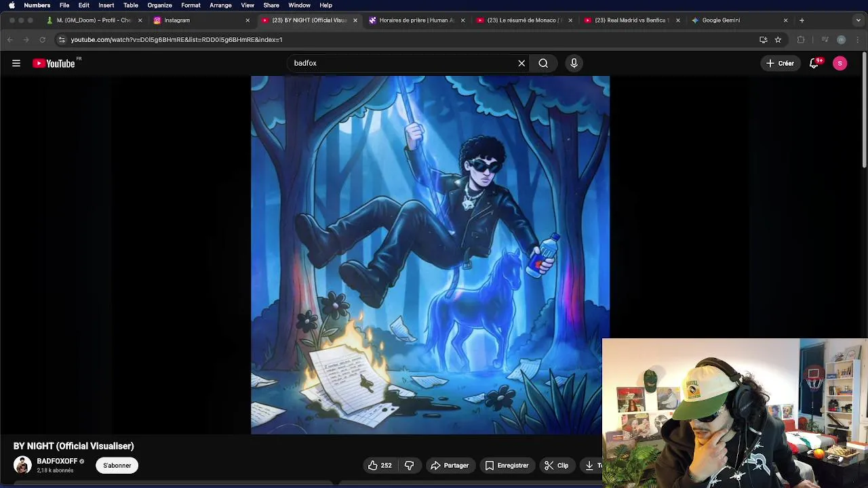Image resolution: width=868 pixels, height=488 pixels.
Task: Open the Window menu
Action: [299, 5]
